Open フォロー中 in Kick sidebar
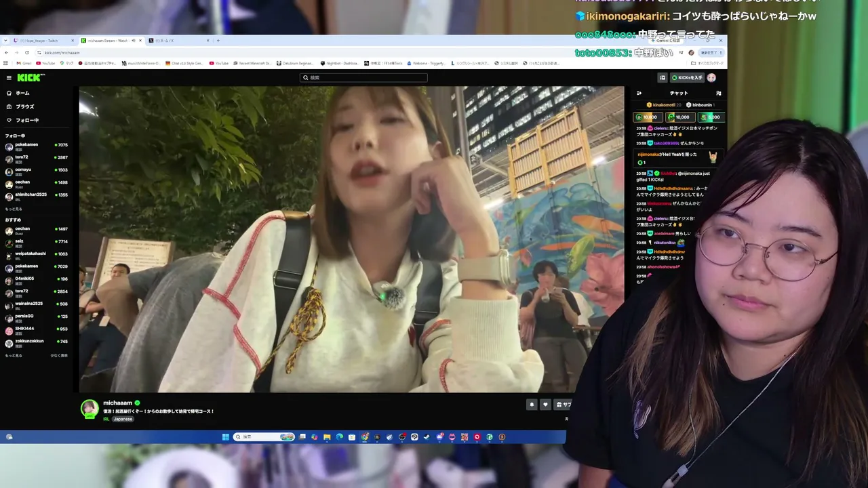This screenshot has width=868, height=488. point(22,120)
